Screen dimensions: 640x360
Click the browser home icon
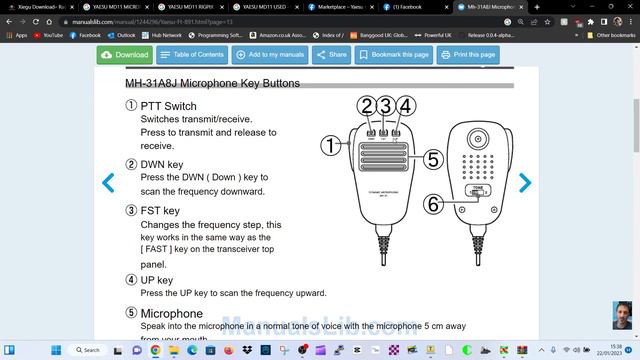coord(49,22)
